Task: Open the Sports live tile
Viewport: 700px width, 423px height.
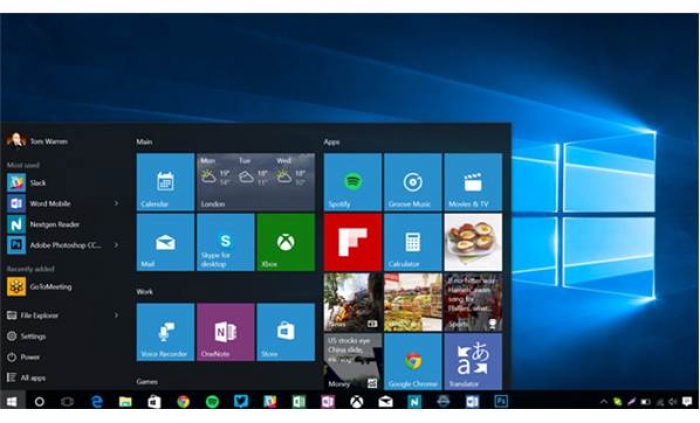Action: [473, 302]
